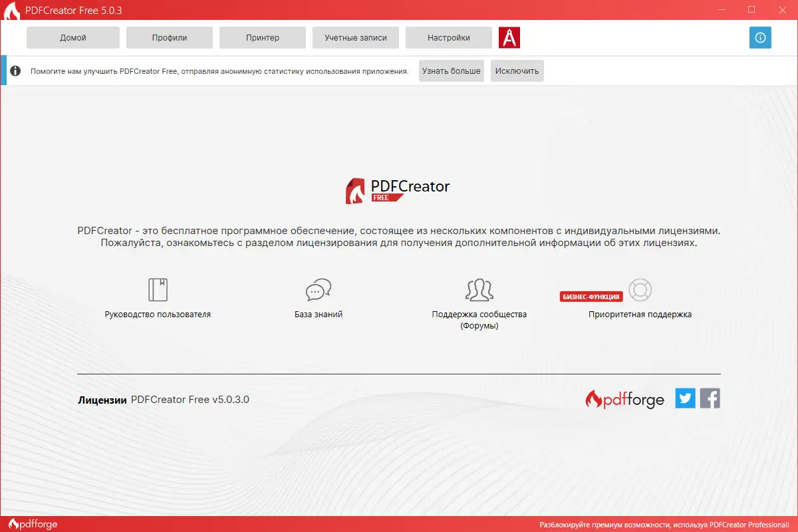798x532 pixels.
Task: Minimize the PDFCreator window
Action: [721, 10]
